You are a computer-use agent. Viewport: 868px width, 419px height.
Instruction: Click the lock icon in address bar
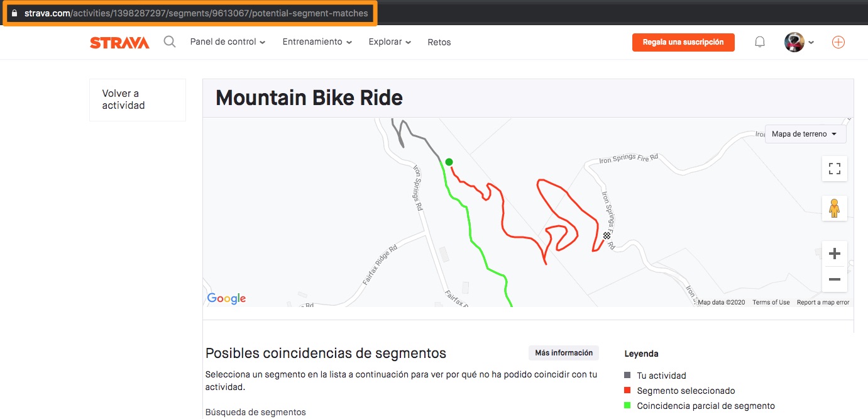pyautogui.click(x=15, y=13)
